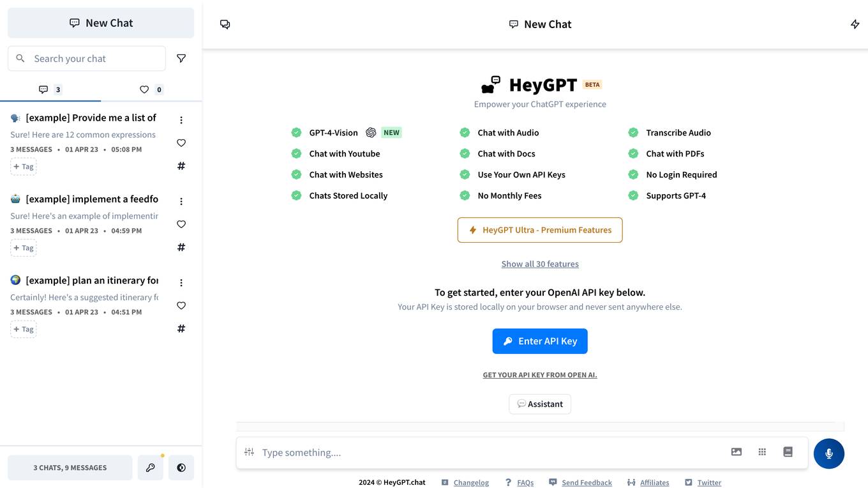
Task: Click the 'Supports GPT-4' feature
Action: tap(676, 196)
